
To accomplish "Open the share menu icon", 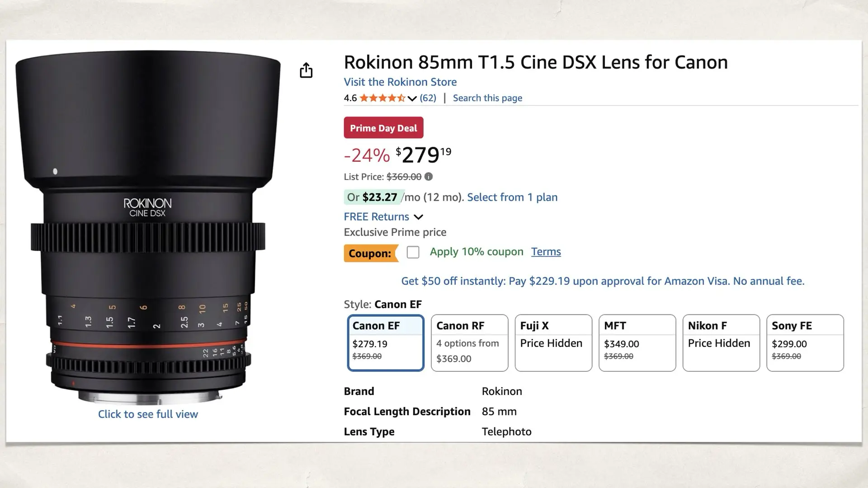I will click(x=307, y=70).
